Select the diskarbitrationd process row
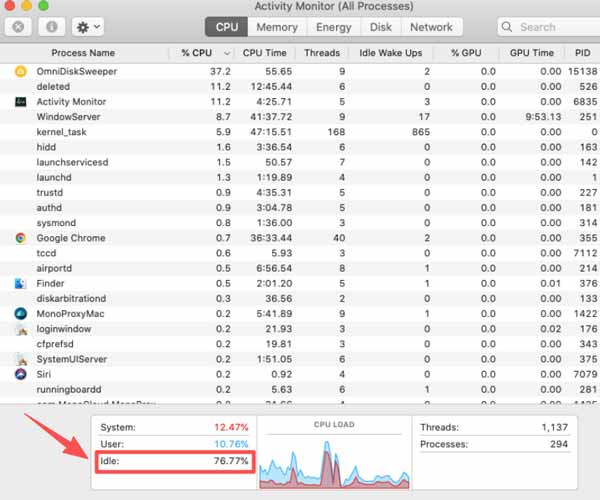Image resolution: width=600 pixels, height=500 pixels. (x=300, y=298)
